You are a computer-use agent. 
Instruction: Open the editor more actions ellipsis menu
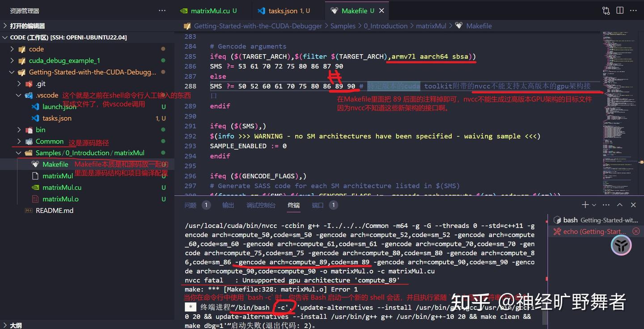tap(633, 10)
